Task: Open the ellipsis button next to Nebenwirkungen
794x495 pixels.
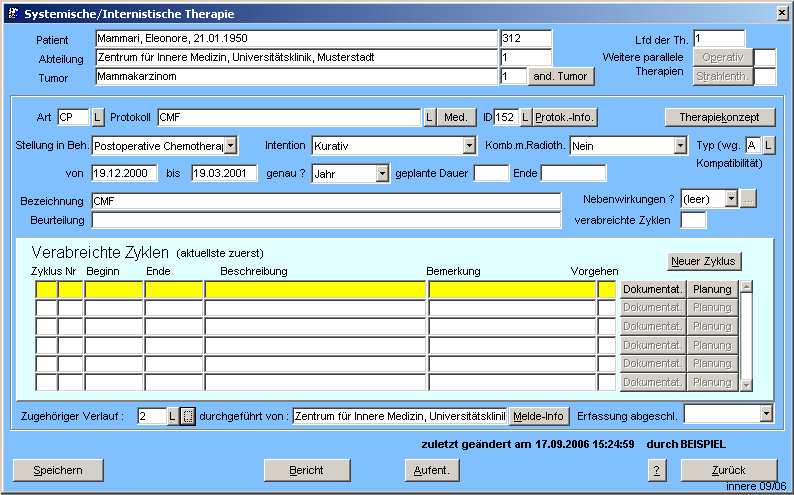Action: click(748, 199)
